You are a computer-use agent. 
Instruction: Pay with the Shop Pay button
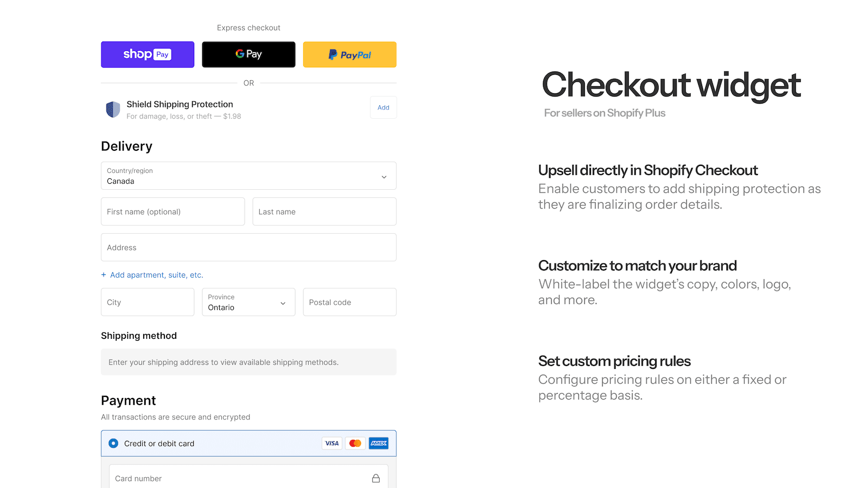click(148, 55)
